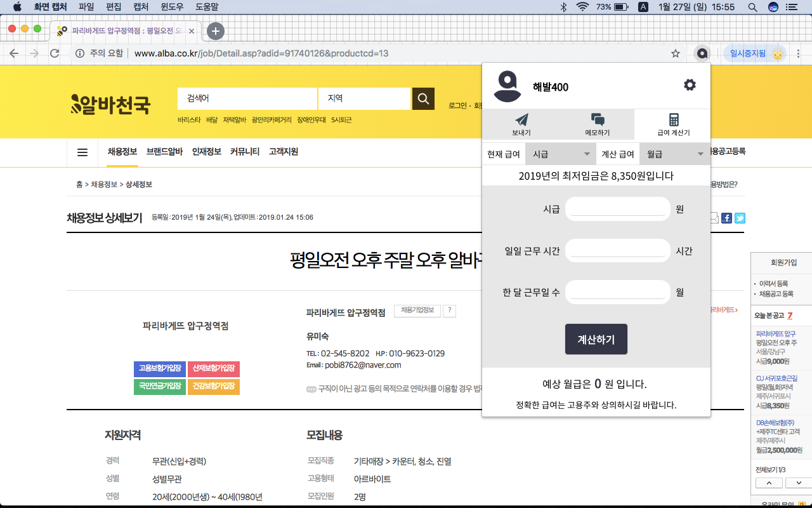Open the Apple menu
Image resolution: width=812 pixels, height=508 pixels.
coord(17,7)
